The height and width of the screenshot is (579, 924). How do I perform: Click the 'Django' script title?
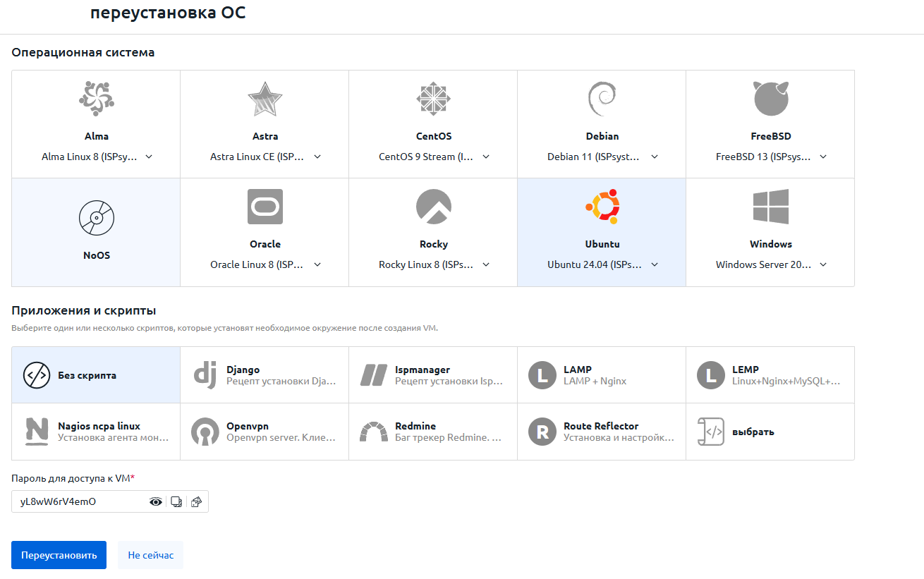point(243,370)
